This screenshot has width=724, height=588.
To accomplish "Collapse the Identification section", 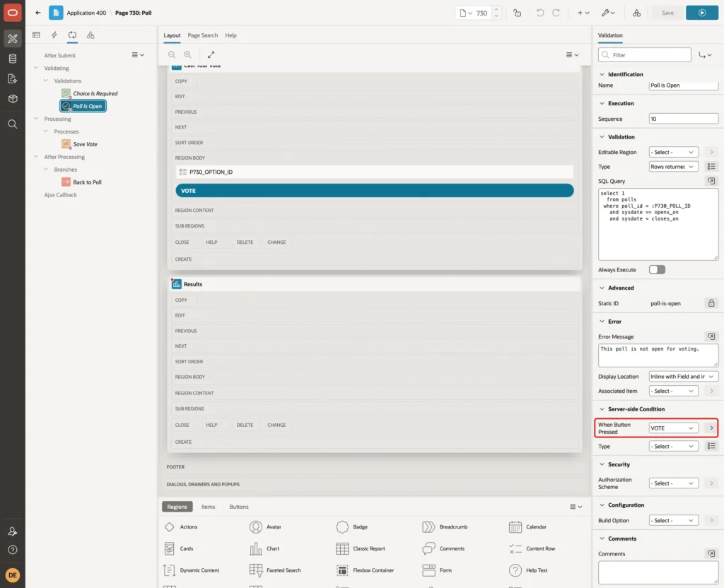I will coord(602,74).
